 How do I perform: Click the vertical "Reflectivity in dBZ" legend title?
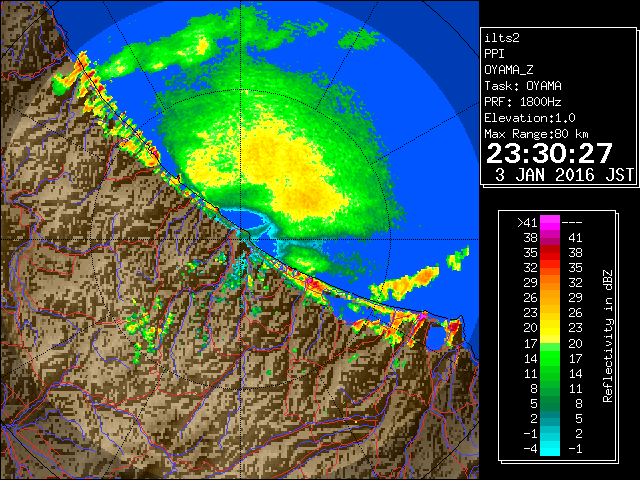click(x=608, y=336)
